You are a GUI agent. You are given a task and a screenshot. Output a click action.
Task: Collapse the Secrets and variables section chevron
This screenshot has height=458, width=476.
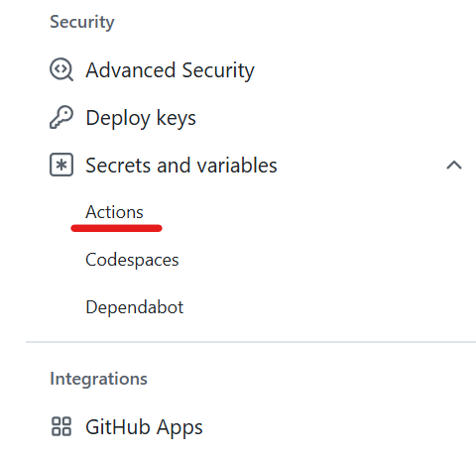pyautogui.click(x=454, y=165)
